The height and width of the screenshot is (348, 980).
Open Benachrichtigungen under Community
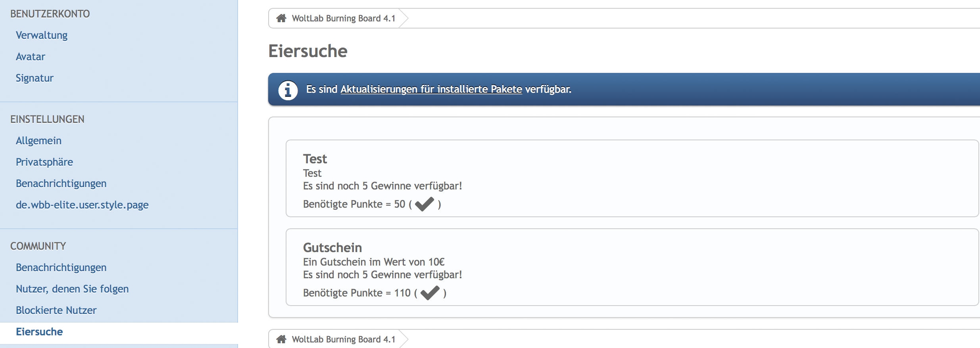point(61,268)
